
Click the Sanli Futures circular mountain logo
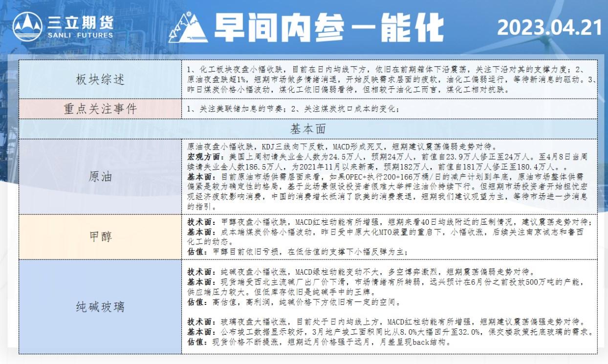[x=27, y=27]
